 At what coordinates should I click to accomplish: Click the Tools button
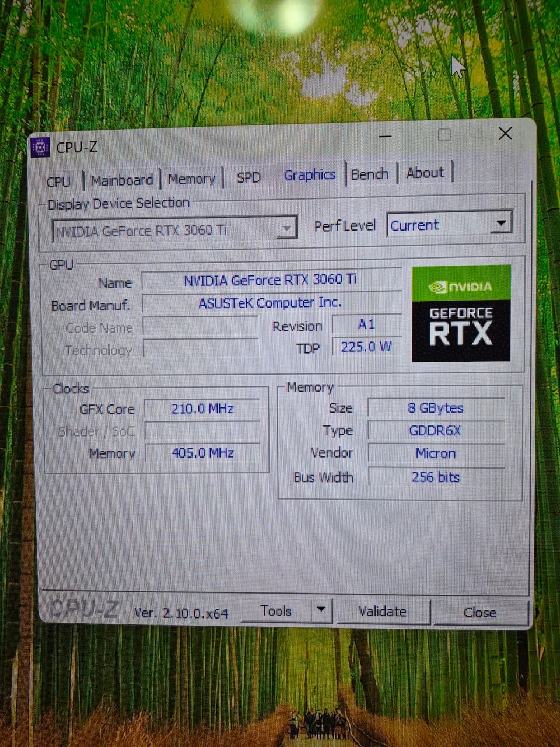point(276,611)
